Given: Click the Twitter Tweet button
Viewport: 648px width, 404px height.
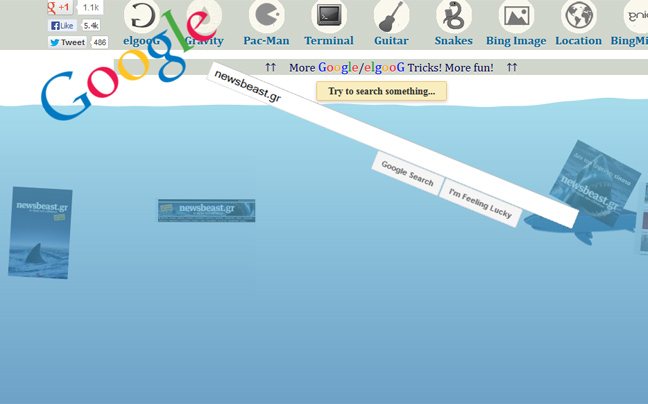Looking at the screenshot, I should pos(68,43).
